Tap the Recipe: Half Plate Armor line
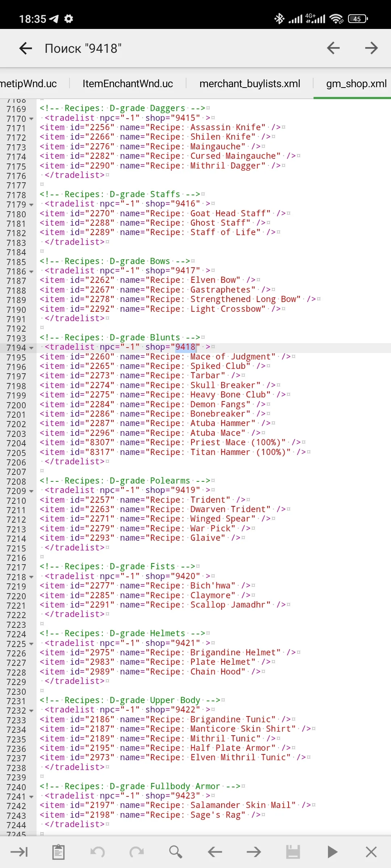This screenshot has height=868, width=391. [168, 748]
